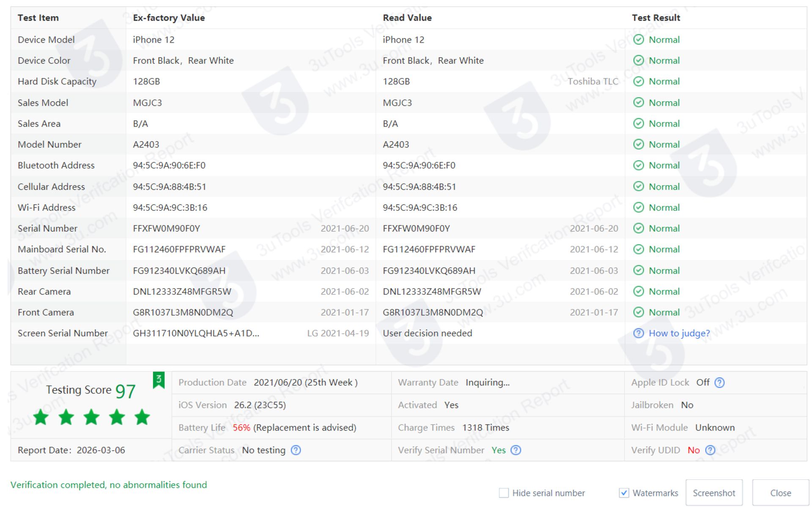Screen dimensions: 812x510
Task: Click the read Wi-Fi Address value
Action: [420, 207]
